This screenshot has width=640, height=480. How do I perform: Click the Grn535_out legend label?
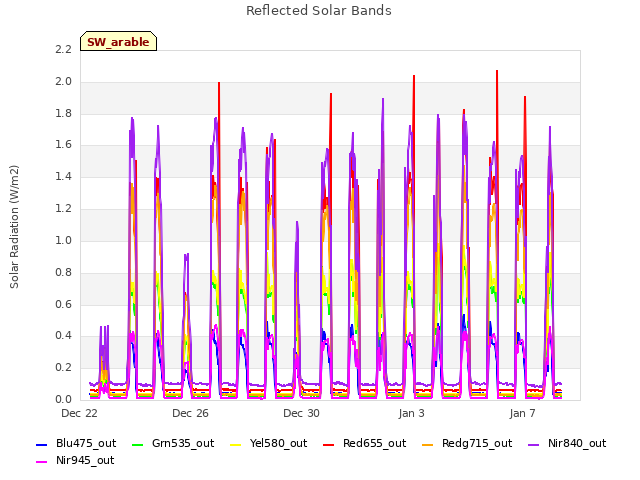tap(183, 443)
